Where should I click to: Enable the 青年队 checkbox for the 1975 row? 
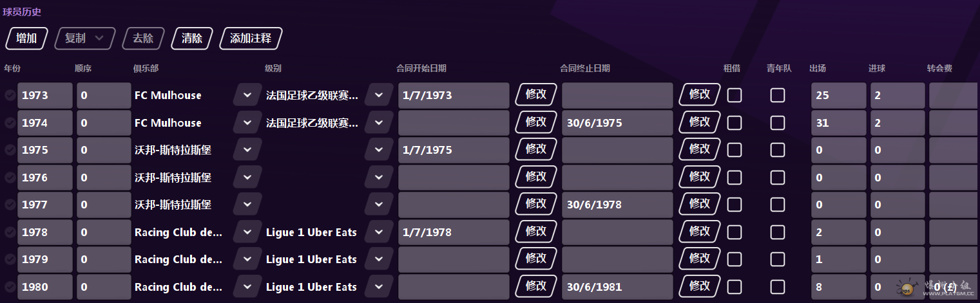point(778,150)
